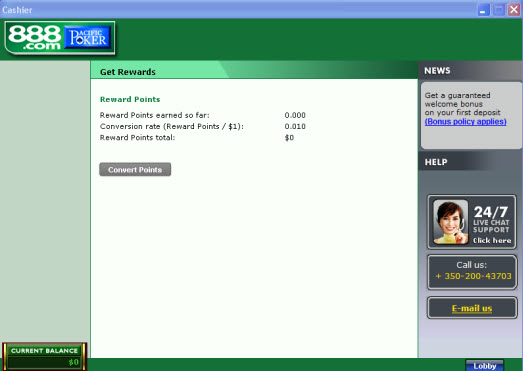Image resolution: width=523 pixels, height=371 pixels.
Task: Click the Current Balance display
Action: coord(44,356)
